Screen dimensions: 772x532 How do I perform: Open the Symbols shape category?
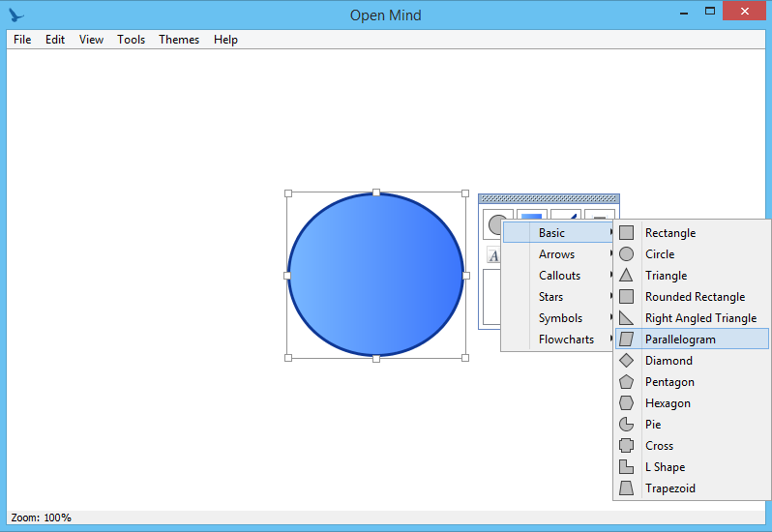558,318
